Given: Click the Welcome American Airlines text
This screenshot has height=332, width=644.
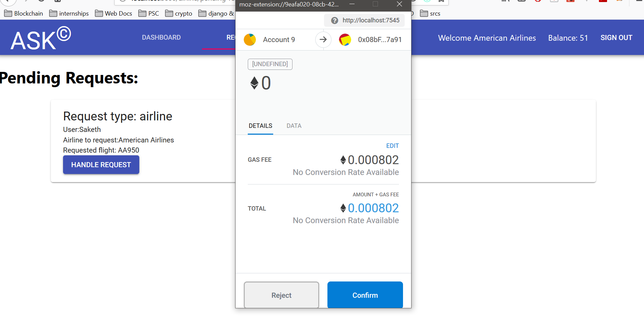Looking at the screenshot, I should [487, 38].
